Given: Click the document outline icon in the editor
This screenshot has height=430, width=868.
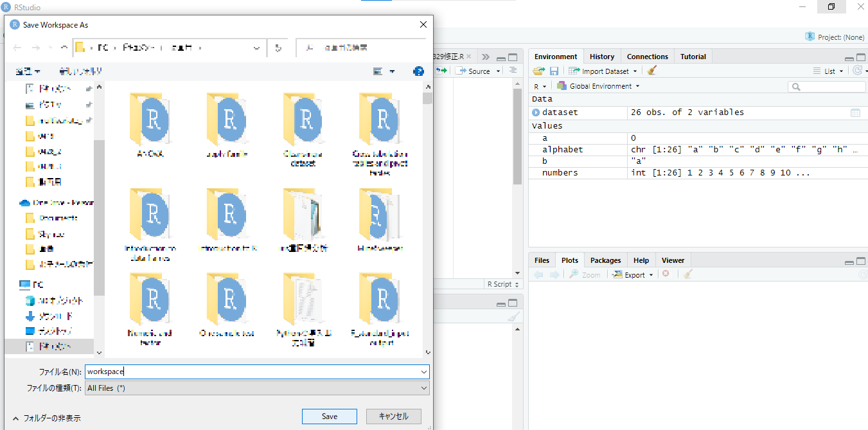Looking at the screenshot, I should tap(513, 71).
